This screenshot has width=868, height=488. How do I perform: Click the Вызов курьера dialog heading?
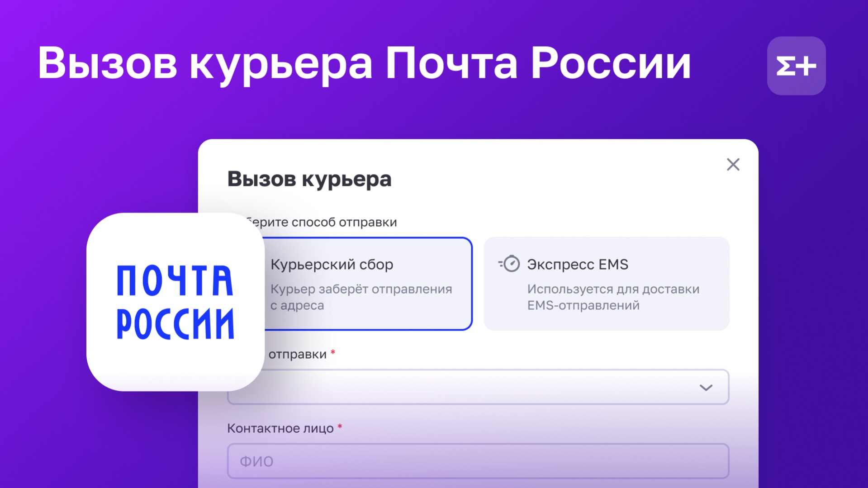pos(309,179)
